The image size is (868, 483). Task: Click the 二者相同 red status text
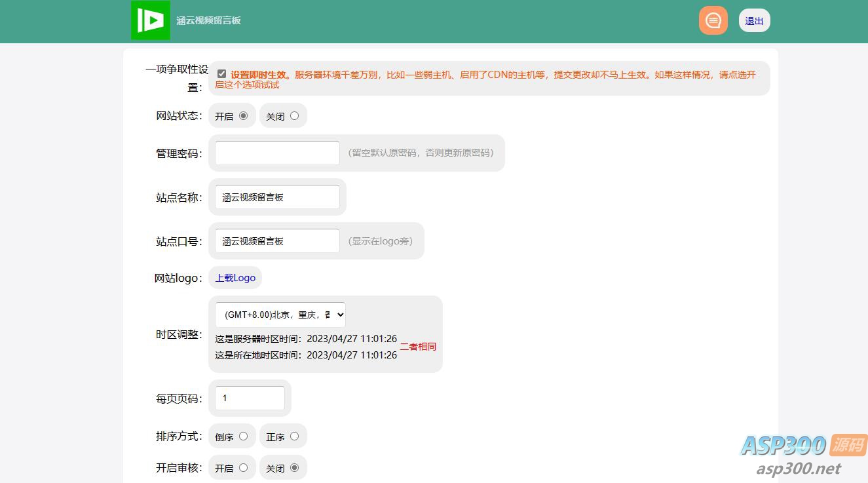coord(418,347)
